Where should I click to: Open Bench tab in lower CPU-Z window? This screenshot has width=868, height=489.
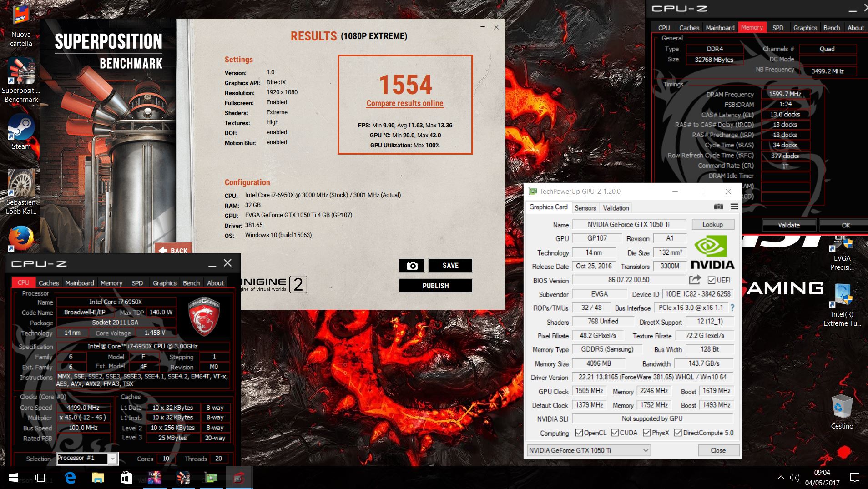pyautogui.click(x=191, y=283)
